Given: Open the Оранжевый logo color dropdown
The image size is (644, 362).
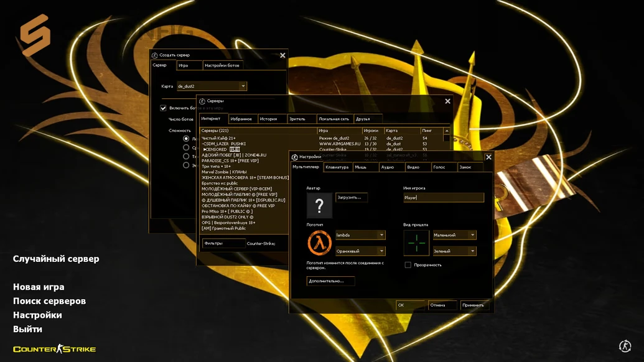Looking at the screenshot, I should [381, 251].
